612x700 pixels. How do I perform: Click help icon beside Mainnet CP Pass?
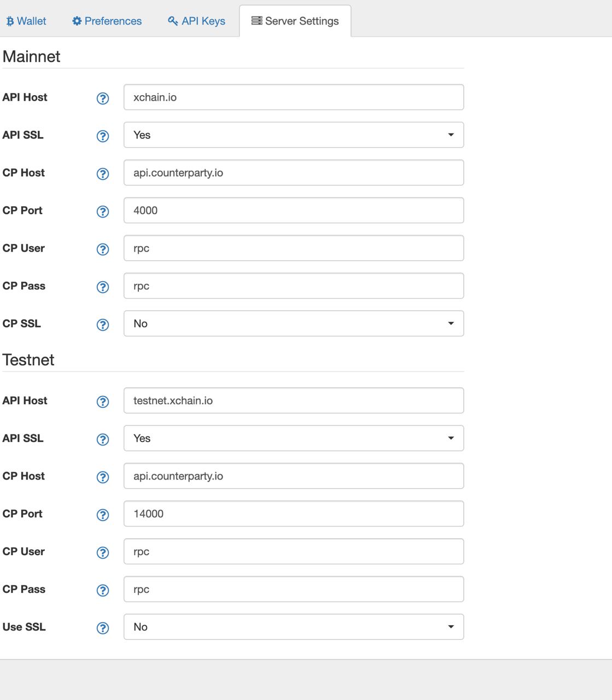click(x=103, y=287)
